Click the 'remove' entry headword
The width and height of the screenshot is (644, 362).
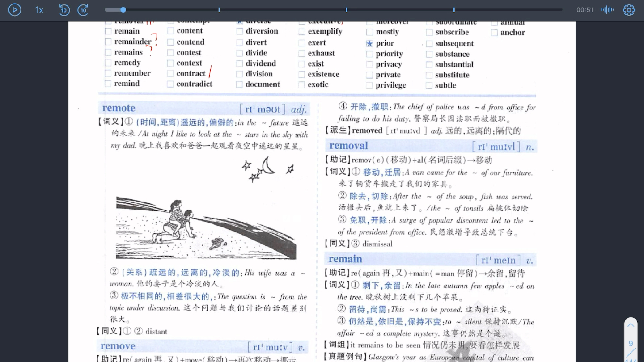[118, 346]
